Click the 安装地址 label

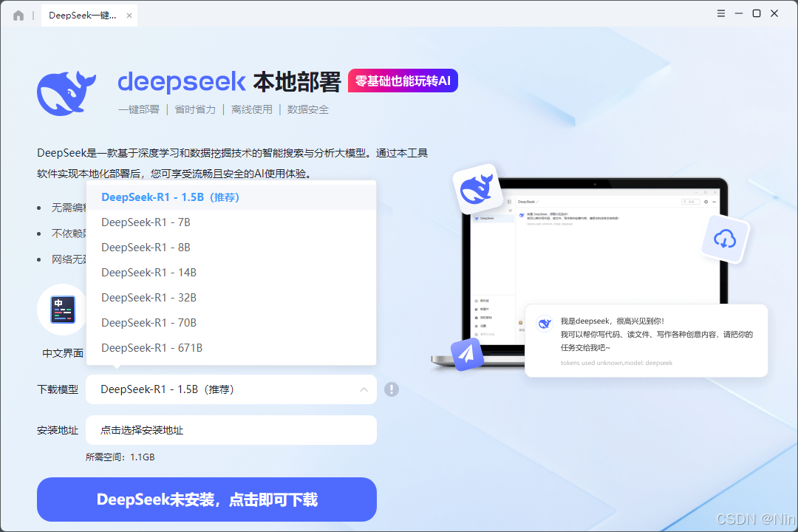tap(58, 430)
